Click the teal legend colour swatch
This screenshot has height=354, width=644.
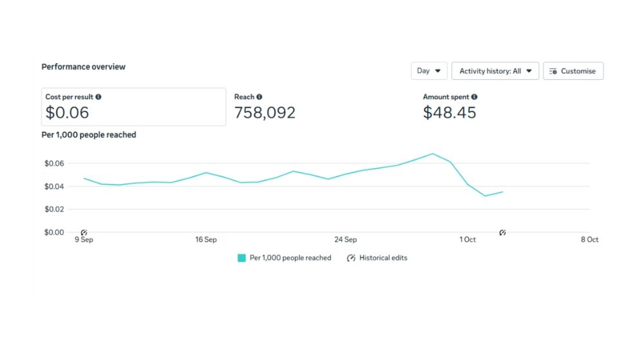241,258
